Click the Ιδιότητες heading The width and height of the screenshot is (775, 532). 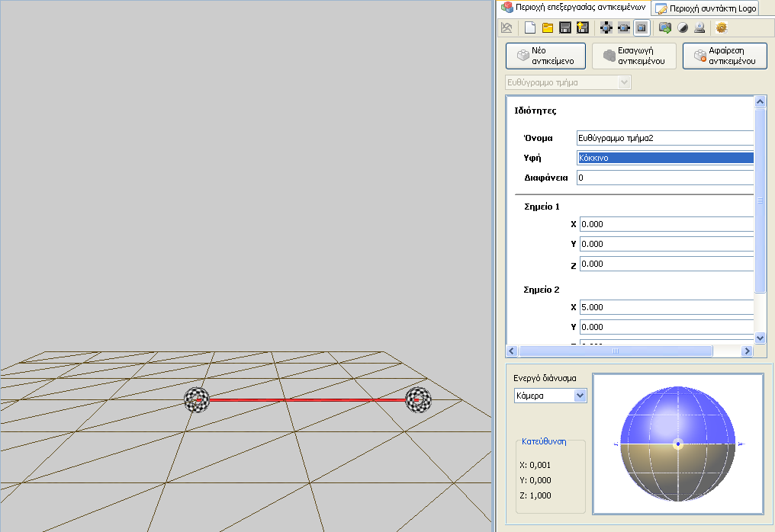[535, 111]
